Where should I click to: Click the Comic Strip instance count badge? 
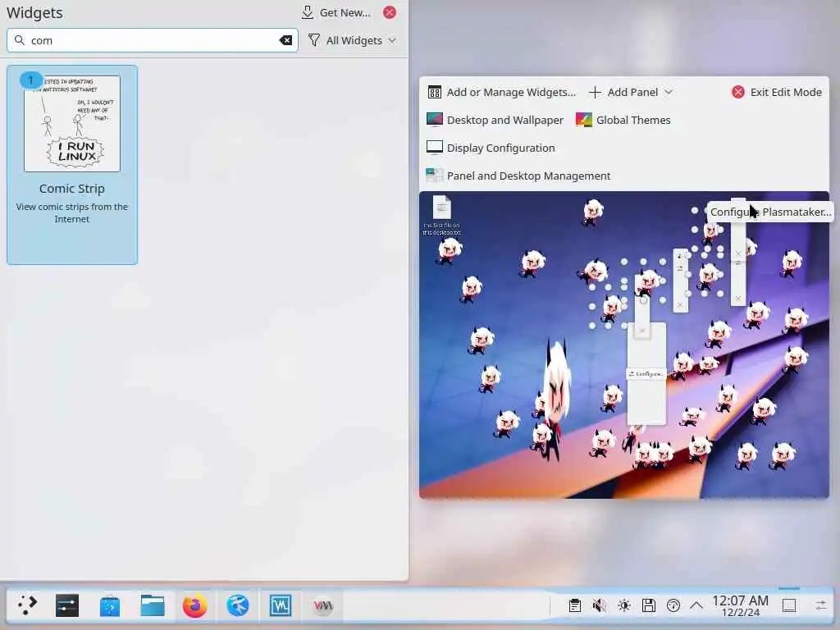click(x=30, y=80)
